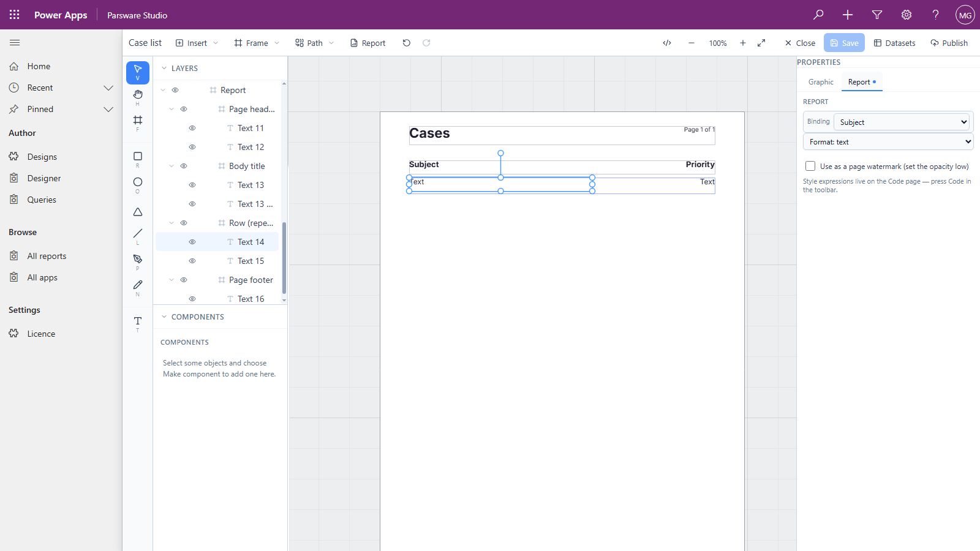Toggle fullscreen expand icon
This screenshot has width=980, height=551.
[x=761, y=43]
